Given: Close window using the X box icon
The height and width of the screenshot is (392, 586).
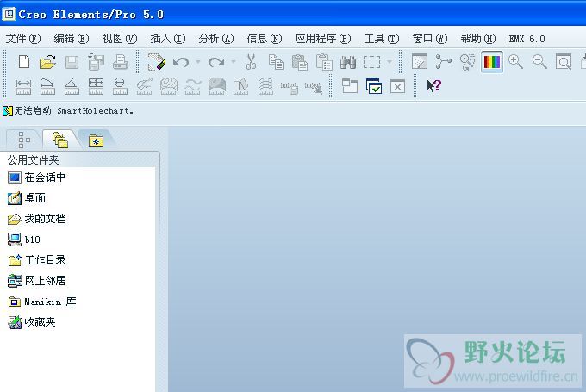Looking at the screenshot, I should pos(397,87).
